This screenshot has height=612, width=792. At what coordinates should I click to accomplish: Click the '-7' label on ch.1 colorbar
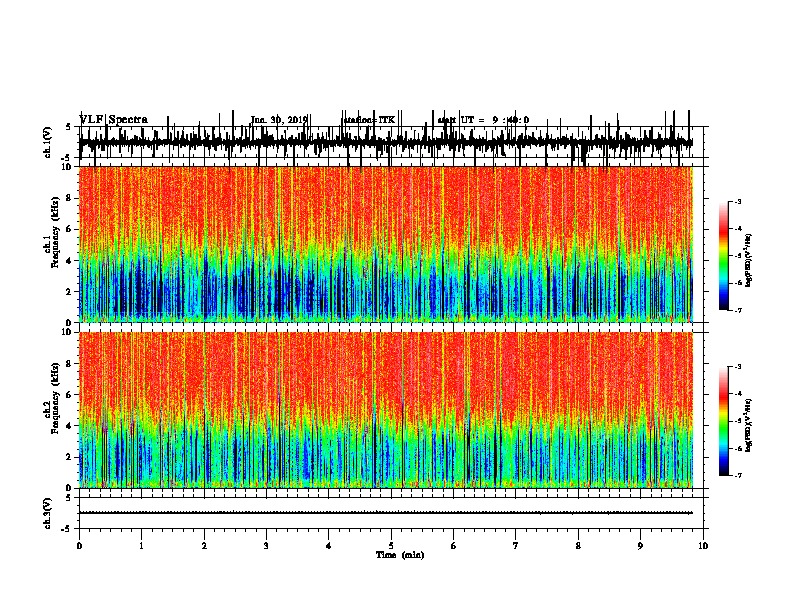[x=737, y=310]
